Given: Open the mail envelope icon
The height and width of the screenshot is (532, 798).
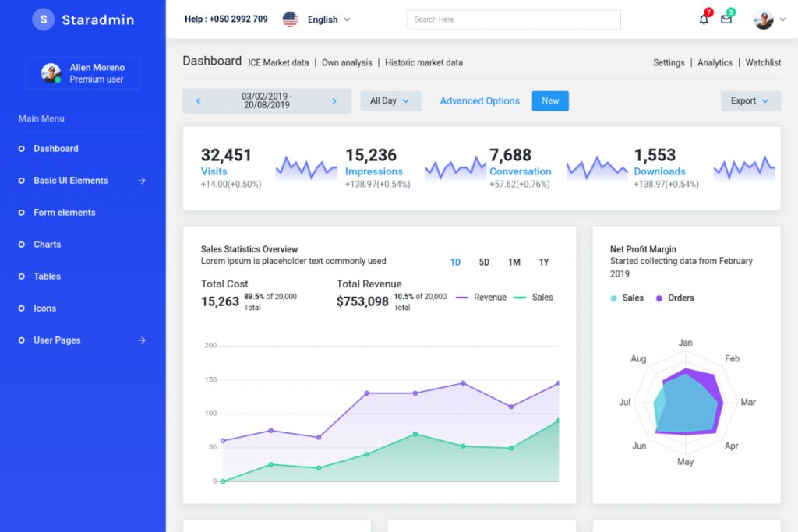Looking at the screenshot, I should [x=726, y=19].
